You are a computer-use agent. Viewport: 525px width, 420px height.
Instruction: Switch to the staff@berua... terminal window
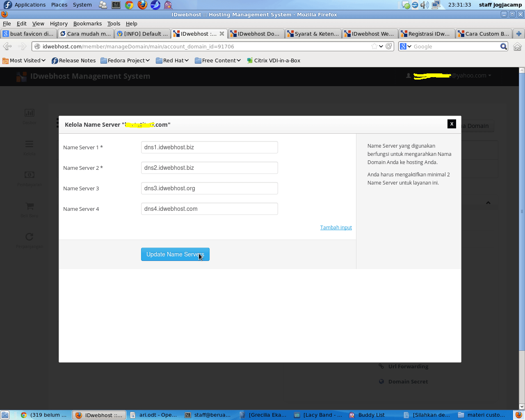pos(208,415)
